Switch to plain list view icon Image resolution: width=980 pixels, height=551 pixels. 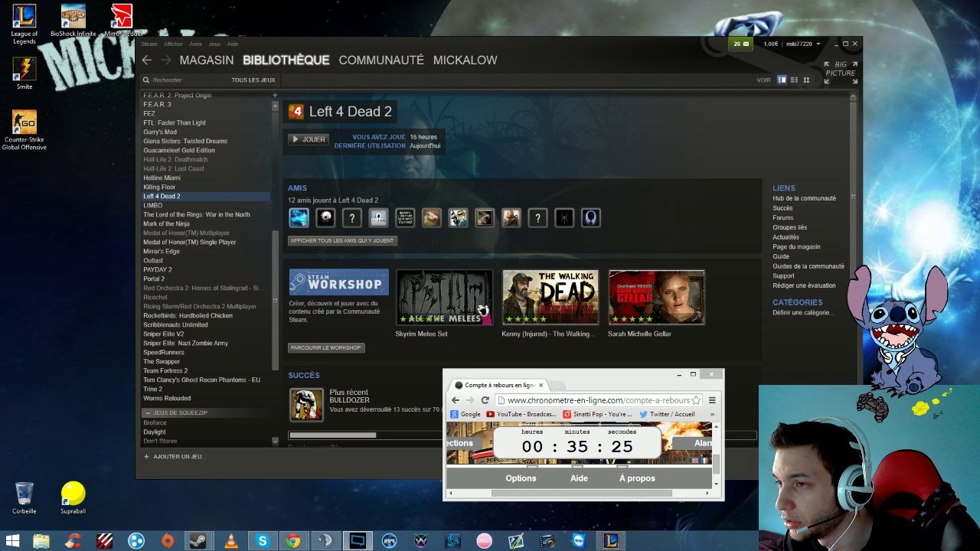coord(794,80)
